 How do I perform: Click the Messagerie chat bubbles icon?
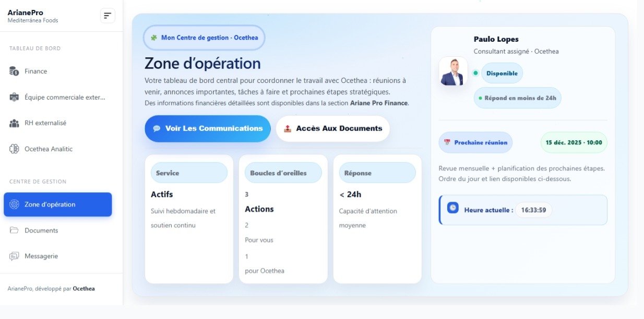[14, 256]
